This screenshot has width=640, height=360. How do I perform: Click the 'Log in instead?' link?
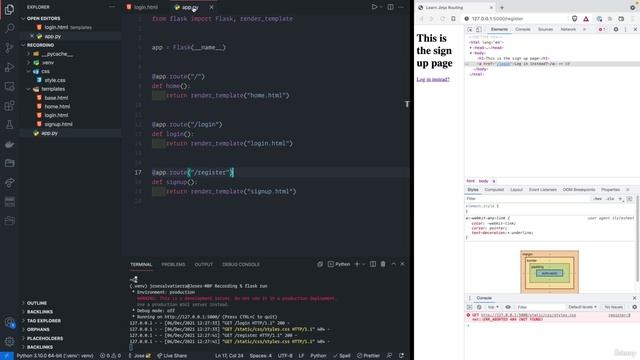(433, 79)
